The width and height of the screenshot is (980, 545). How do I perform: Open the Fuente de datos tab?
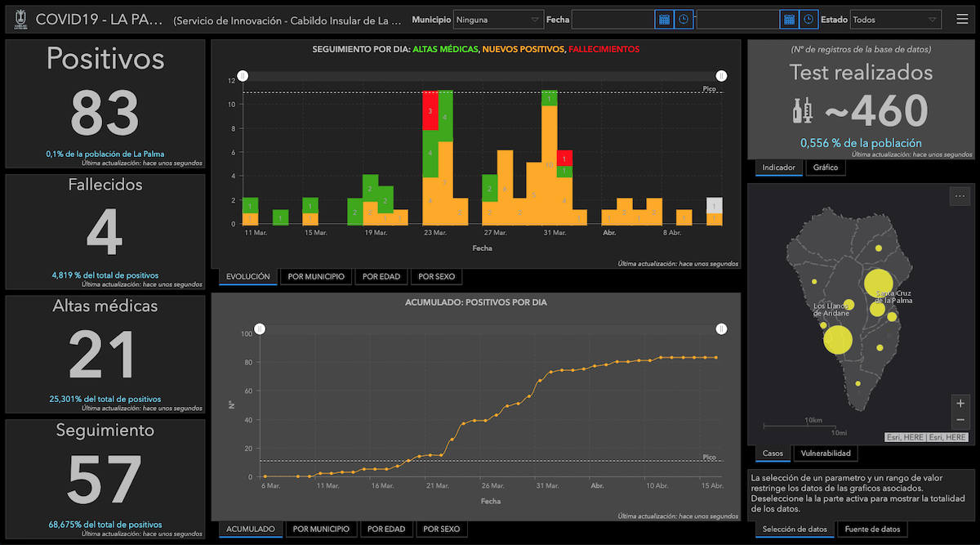tap(872, 529)
